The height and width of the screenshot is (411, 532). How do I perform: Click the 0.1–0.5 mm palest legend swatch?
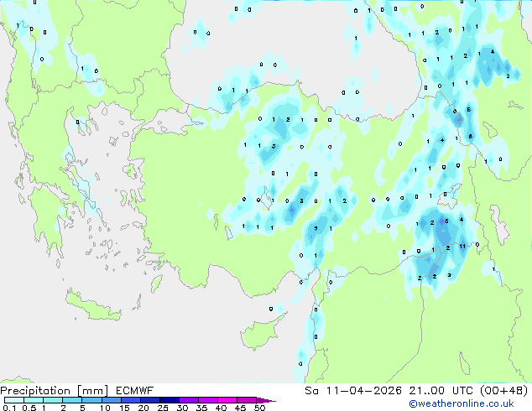point(14,400)
